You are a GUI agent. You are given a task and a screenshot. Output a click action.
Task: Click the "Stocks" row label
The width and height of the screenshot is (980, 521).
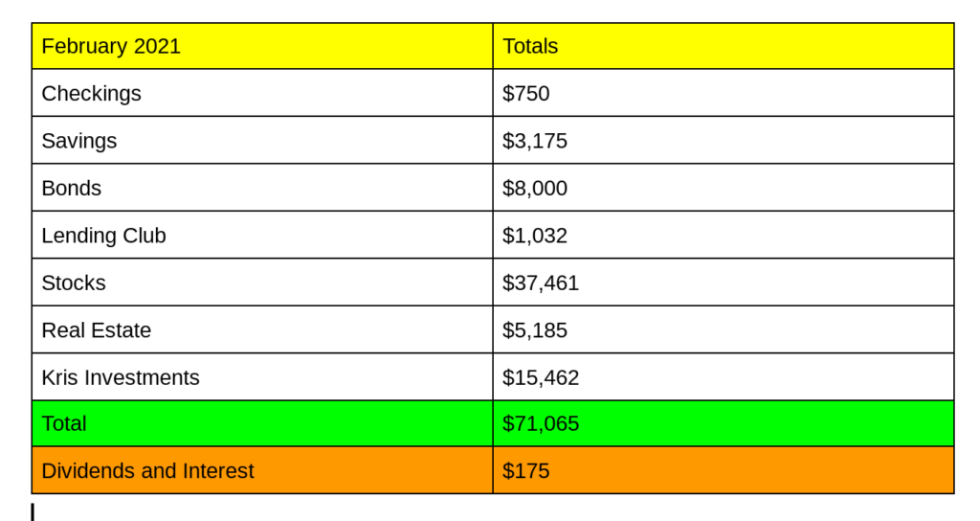(x=74, y=283)
